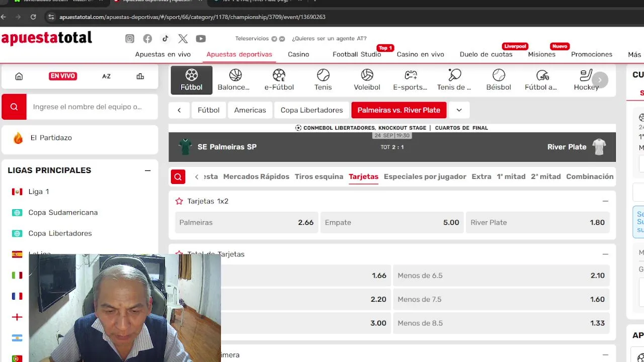The image size is (644, 362).
Task: Open the 2ª mitad tab
Action: pos(546,176)
